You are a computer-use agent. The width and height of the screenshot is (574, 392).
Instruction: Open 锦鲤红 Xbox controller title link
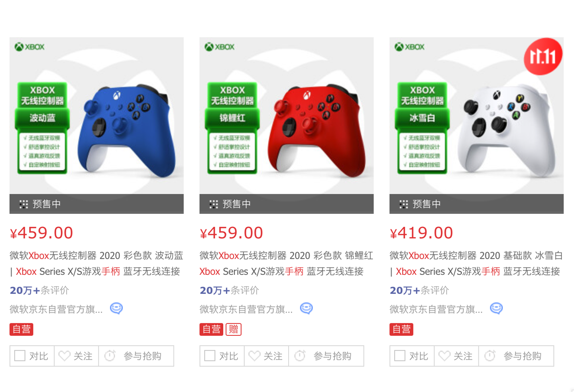[286, 264]
